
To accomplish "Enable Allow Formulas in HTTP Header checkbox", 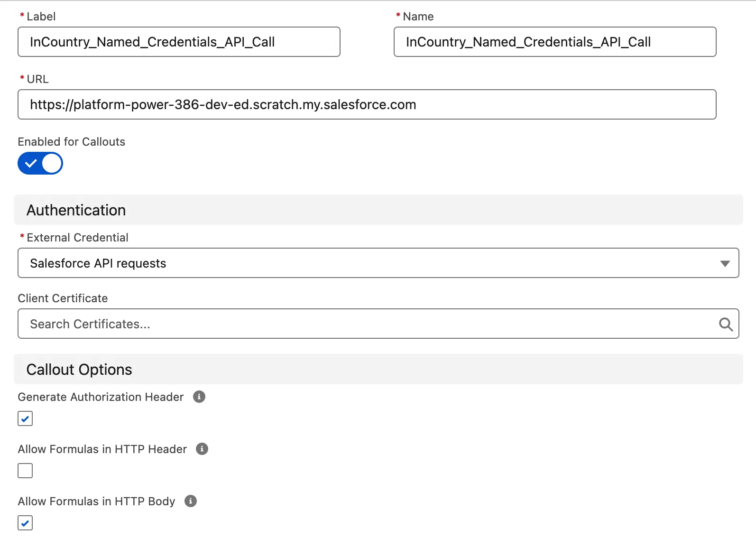I will click(25, 471).
